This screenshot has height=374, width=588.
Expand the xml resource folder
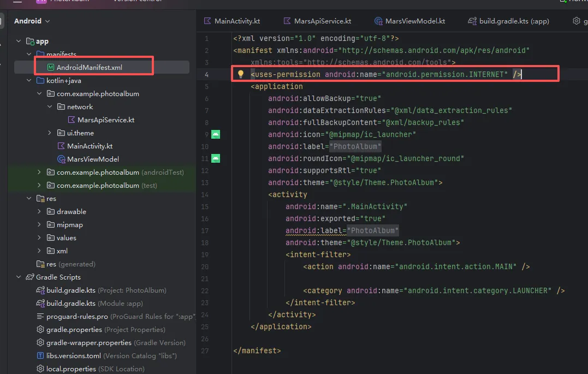coord(39,251)
